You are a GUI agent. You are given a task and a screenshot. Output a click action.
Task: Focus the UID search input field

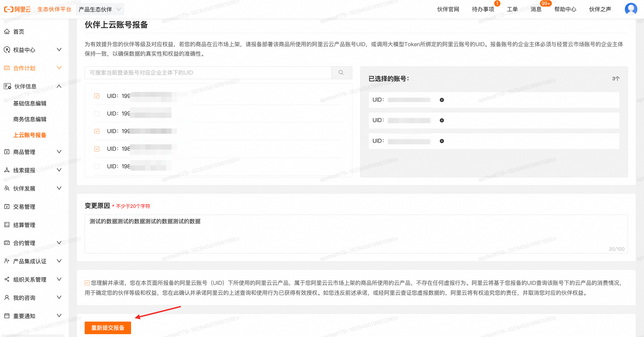(208, 73)
